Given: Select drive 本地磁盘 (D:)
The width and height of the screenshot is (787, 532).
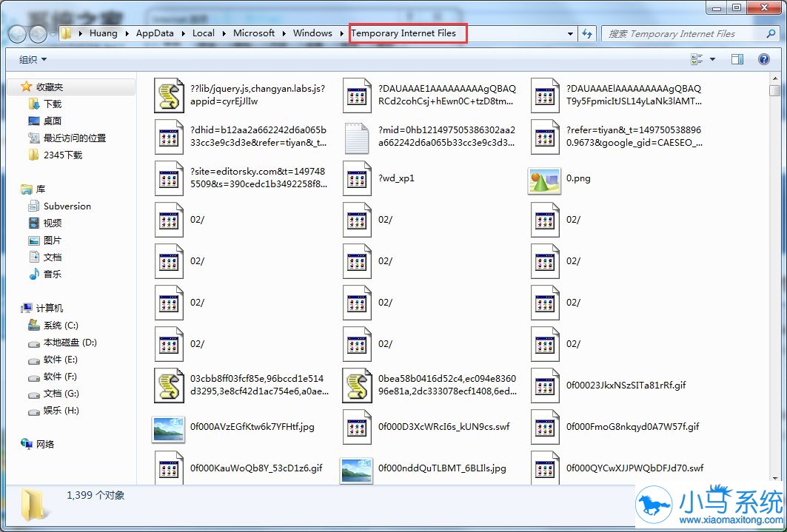Looking at the screenshot, I should pos(63,343).
